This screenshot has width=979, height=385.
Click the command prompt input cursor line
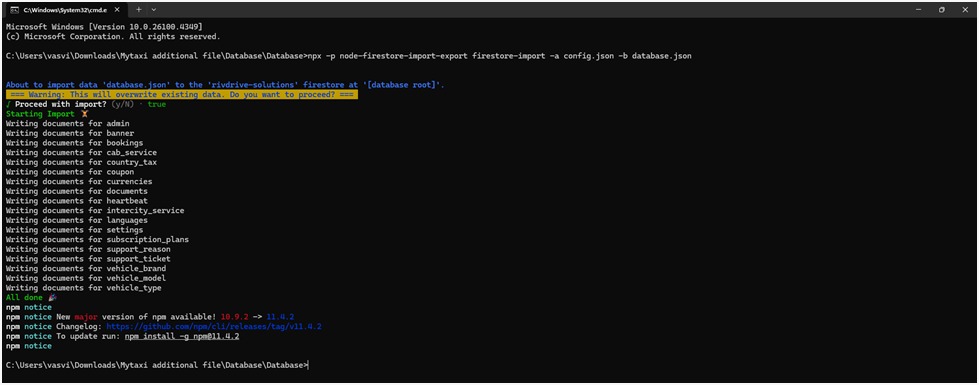(x=157, y=365)
